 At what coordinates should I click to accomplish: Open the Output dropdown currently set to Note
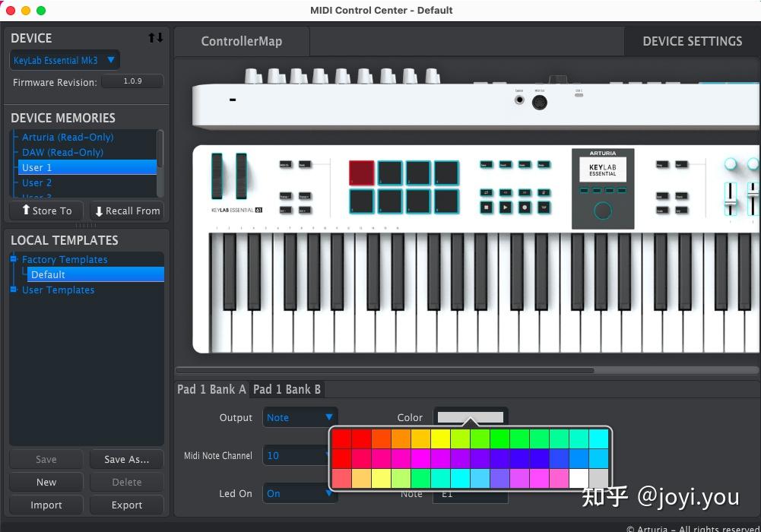point(300,417)
